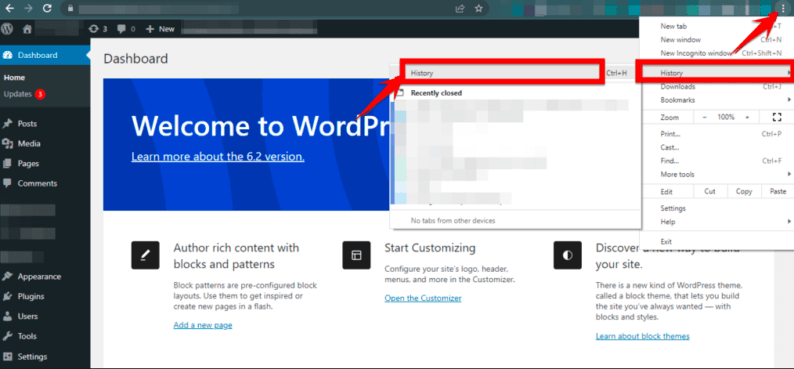Screen dimensions: 794x369
Task: Click the browser forward arrow
Action: click(28, 8)
